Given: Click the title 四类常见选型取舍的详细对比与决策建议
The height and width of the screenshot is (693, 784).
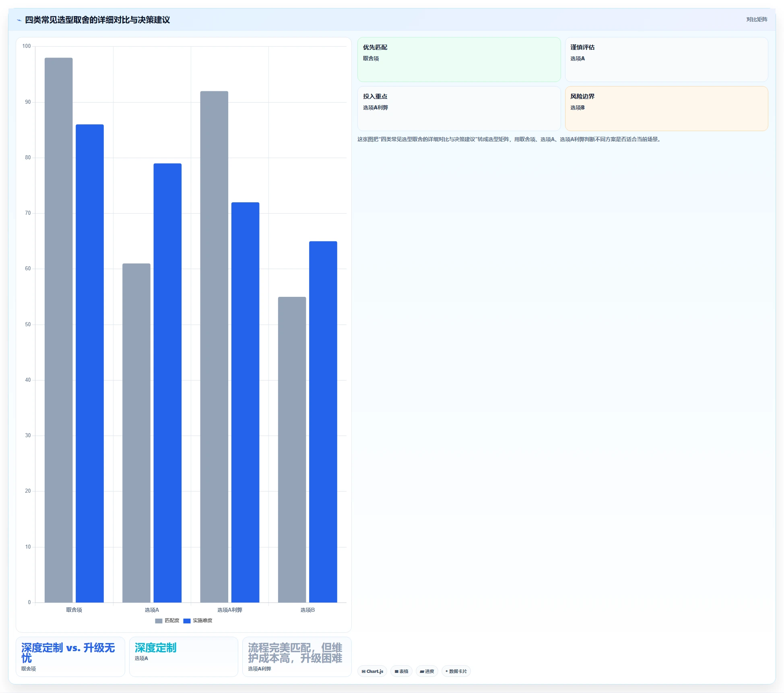Looking at the screenshot, I should click(x=97, y=20).
